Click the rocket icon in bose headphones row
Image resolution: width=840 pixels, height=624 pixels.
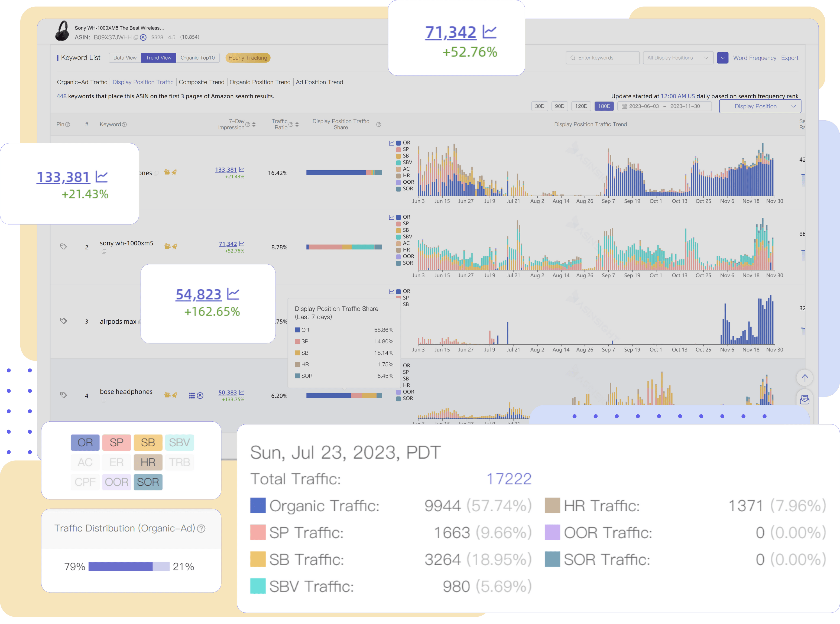point(174,395)
